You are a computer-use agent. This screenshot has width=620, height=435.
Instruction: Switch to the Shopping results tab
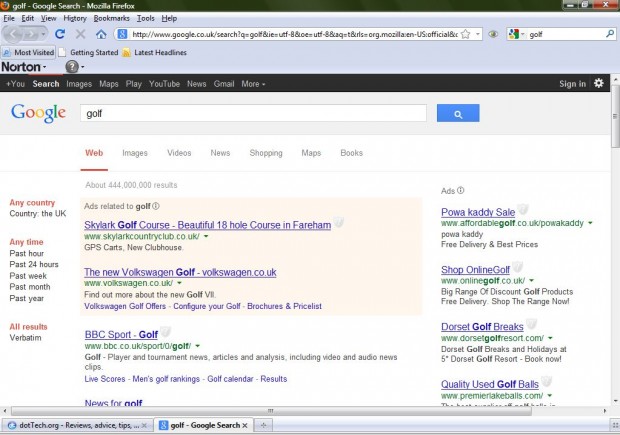266,153
